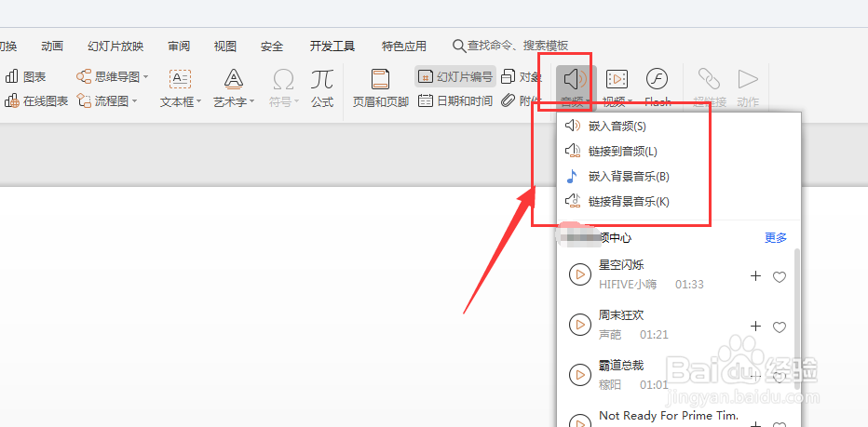Select the 周末狂欢 track title
868x427 pixels.
(x=621, y=315)
